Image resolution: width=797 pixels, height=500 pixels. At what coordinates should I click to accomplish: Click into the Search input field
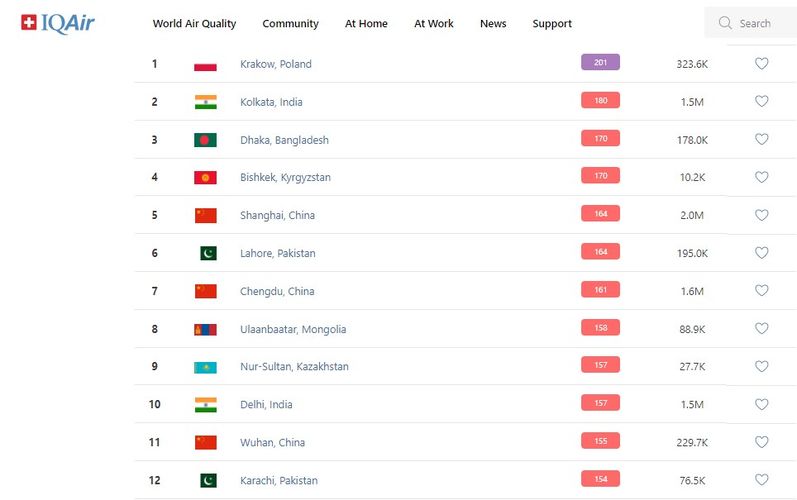click(760, 23)
